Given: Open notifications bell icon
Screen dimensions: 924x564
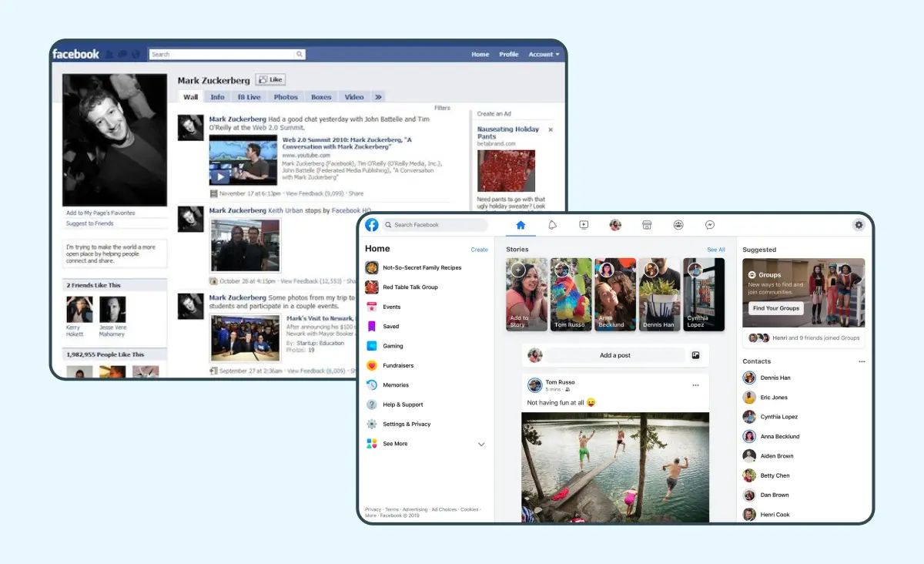Looking at the screenshot, I should (x=552, y=225).
